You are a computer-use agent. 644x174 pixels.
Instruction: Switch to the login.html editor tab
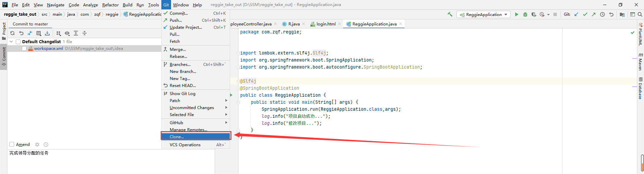[x=326, y=24]
